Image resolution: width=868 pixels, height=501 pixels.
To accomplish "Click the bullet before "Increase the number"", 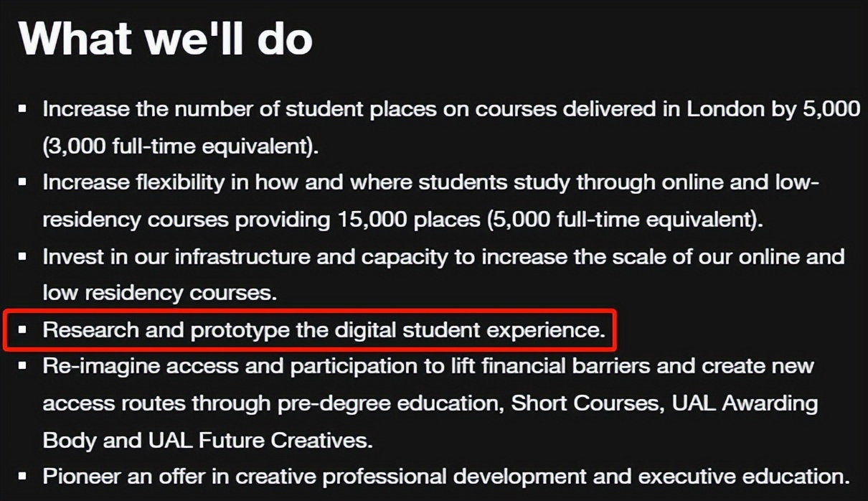I will (x=23, y=109).
